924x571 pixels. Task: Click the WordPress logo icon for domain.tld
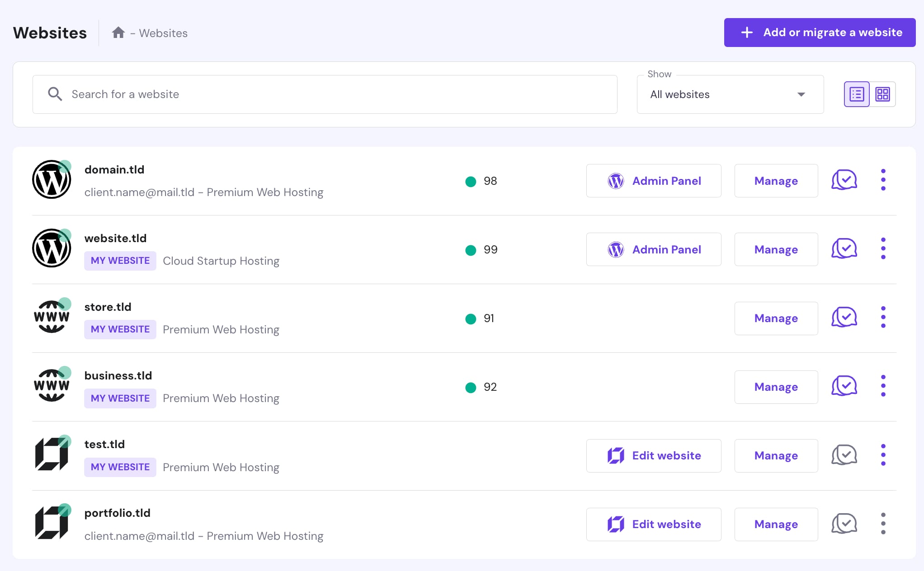(52, 179)
